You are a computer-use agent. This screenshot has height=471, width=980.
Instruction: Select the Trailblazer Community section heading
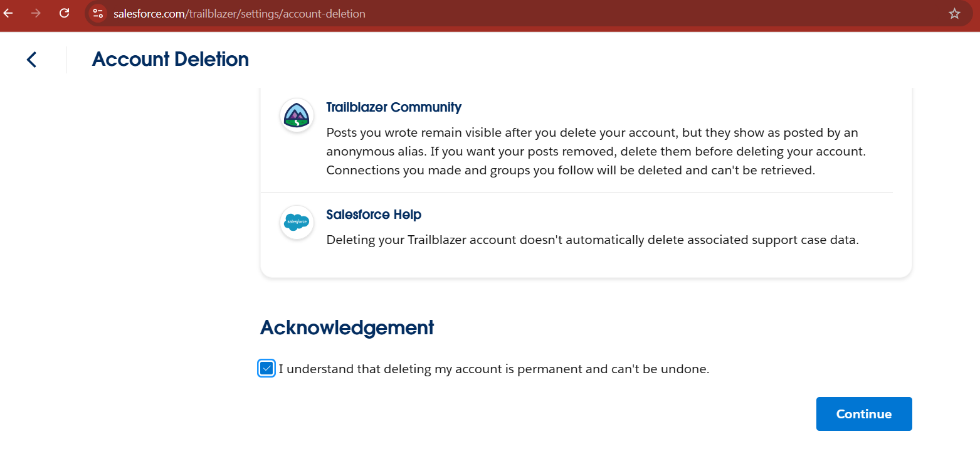393,107
